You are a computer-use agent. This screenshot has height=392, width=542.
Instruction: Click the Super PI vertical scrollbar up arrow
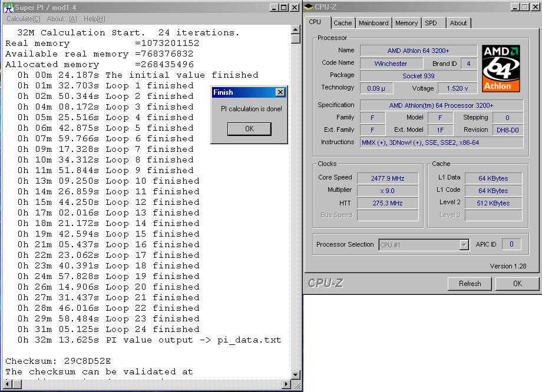click(x=296, y=29)
